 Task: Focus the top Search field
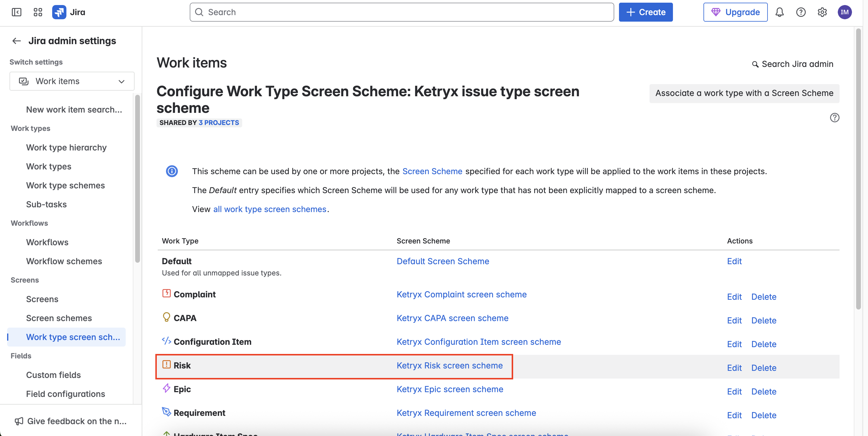pos(401,12)
